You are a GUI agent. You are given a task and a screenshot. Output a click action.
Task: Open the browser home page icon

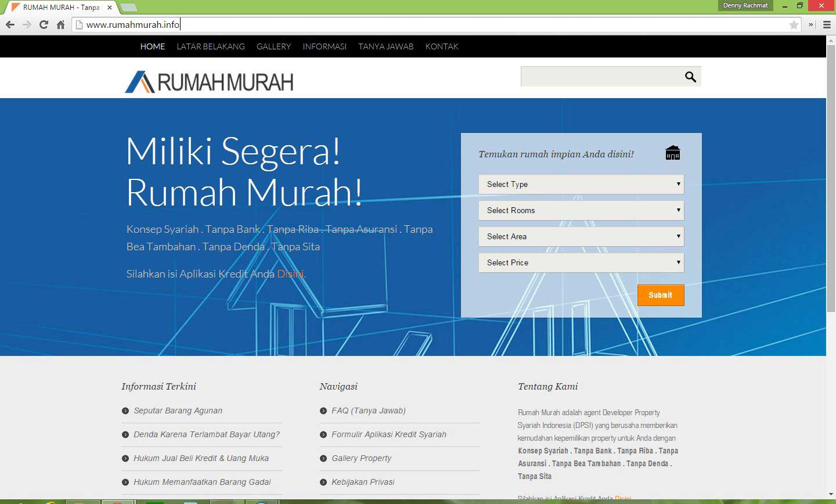coord(62,24)
